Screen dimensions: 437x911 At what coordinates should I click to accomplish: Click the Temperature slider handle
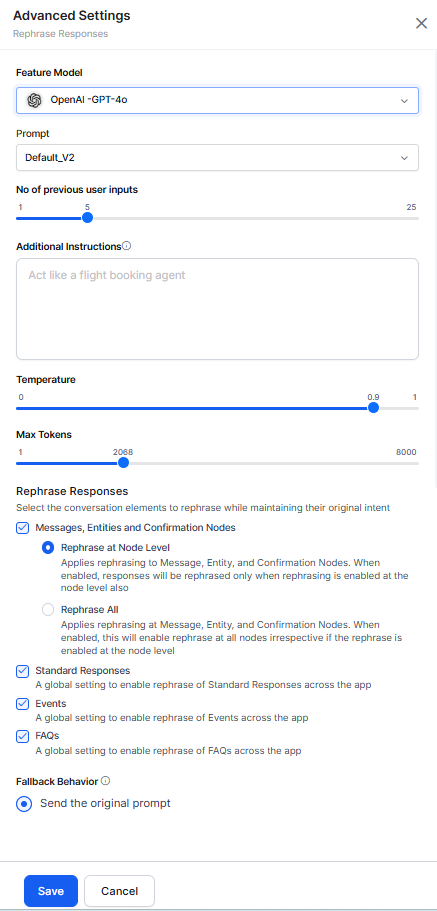[374, 408]
